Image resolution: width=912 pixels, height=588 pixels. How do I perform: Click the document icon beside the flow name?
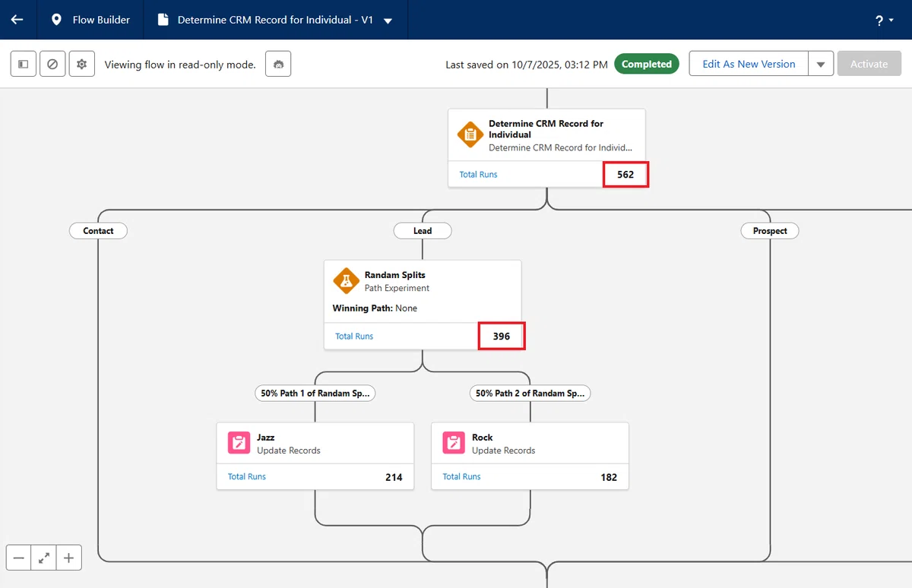point(163,20)
